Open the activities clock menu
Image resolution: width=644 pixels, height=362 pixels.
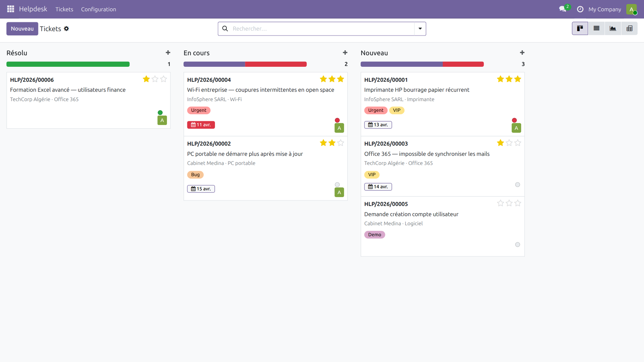pyautogui.click(x=580, y=9)
